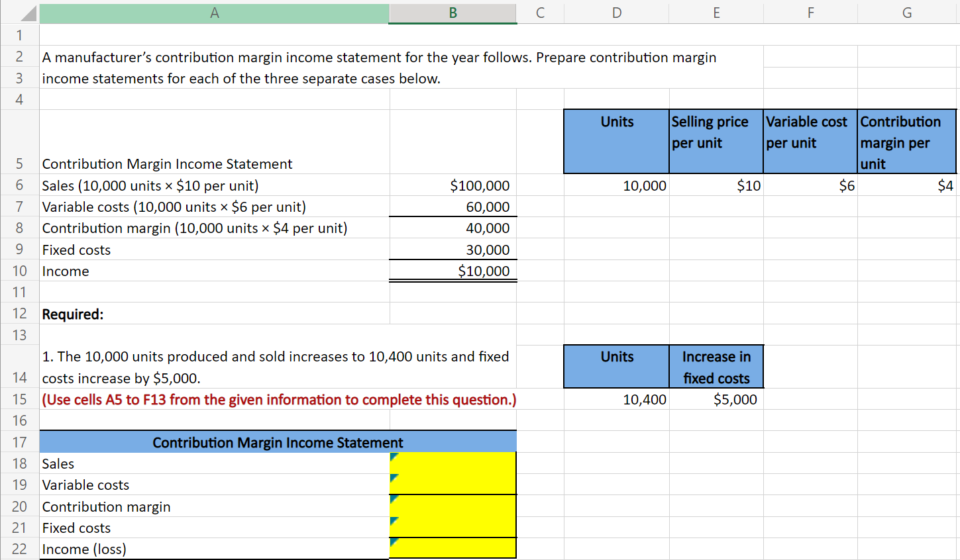Click the red 'Use cells A5 to F13' note
The image size is (960, 560).
[x=279, y=399]
